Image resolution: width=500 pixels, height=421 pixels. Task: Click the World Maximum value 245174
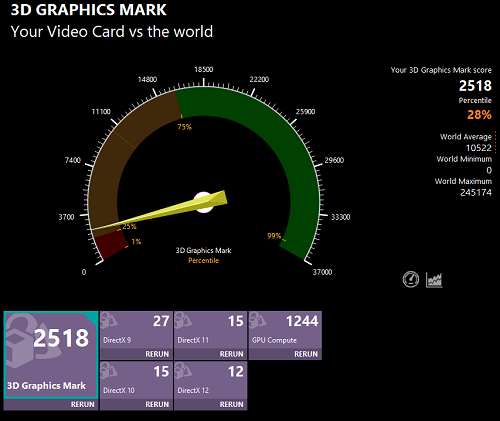[476, 192]
